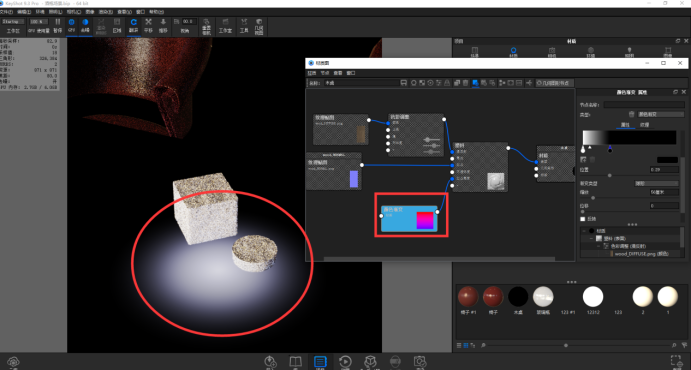Click the 几何图形节点 button
The image size is (691, 370).
[554, 83]
